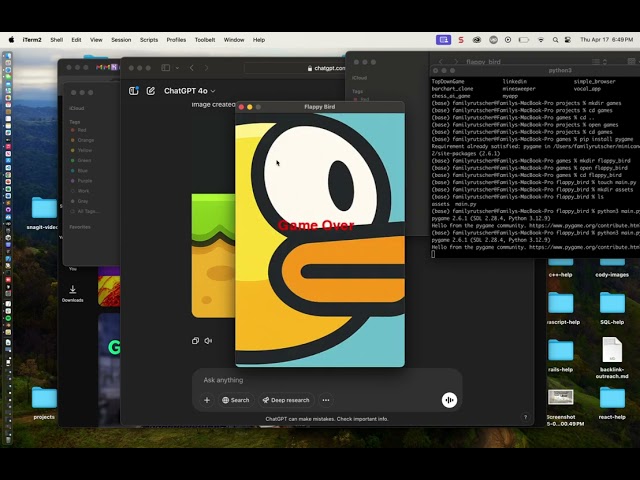
Task: Select the Blue tag in Finder sidebar
Action: pyautogui.click(x=79, y=171)
